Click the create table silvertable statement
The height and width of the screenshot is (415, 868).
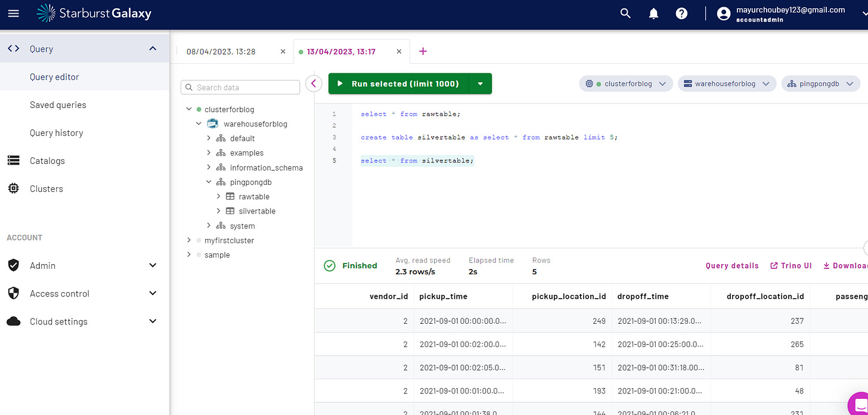tap(489, 137)
